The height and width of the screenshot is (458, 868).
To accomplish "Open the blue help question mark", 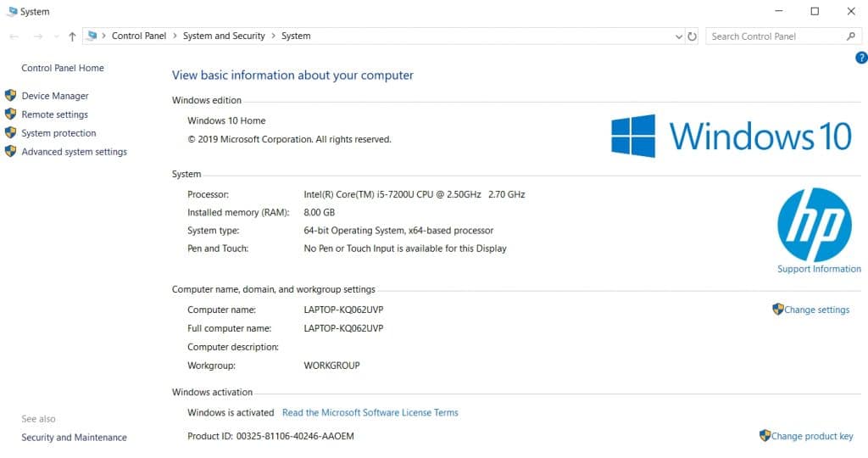I will 861,58.
